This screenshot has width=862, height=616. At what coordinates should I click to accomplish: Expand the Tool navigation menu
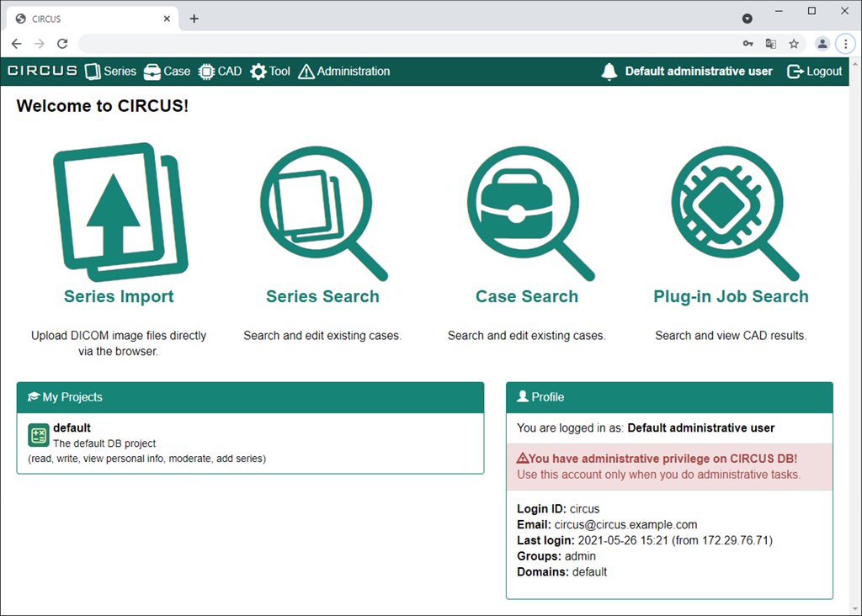click(x=270, y=72)
